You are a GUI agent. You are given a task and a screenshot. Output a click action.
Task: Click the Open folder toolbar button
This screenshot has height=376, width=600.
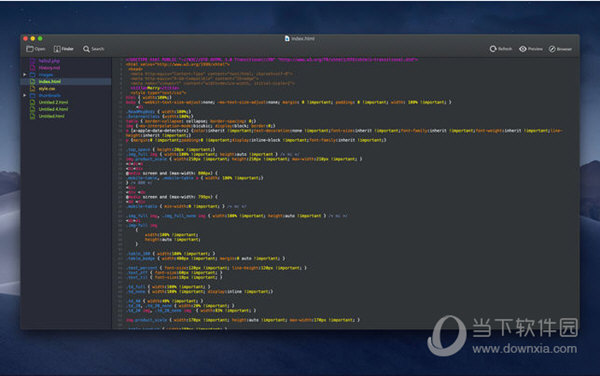[36, 49]
